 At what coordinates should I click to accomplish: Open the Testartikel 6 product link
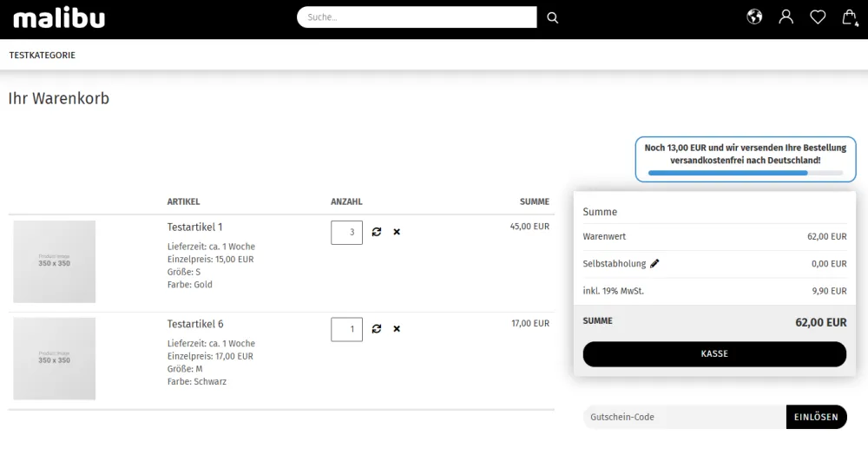point(195,324)
